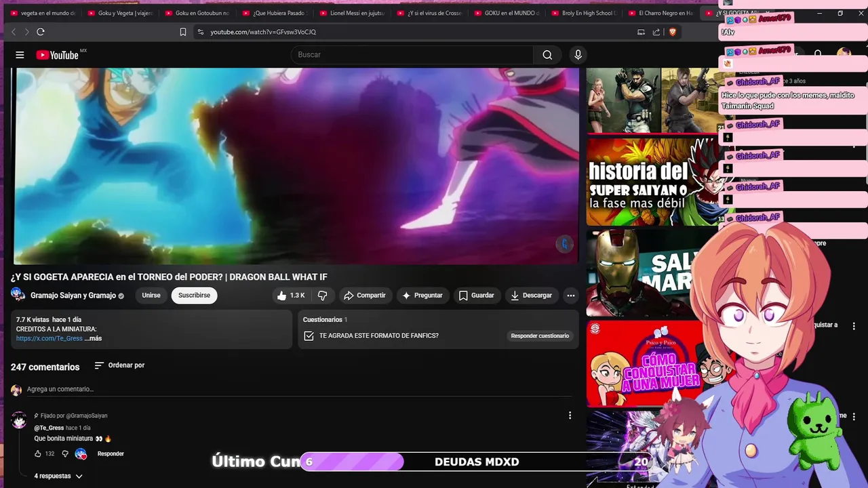
Task: Open the pinned comment's three-dot options
Action: 570,415
